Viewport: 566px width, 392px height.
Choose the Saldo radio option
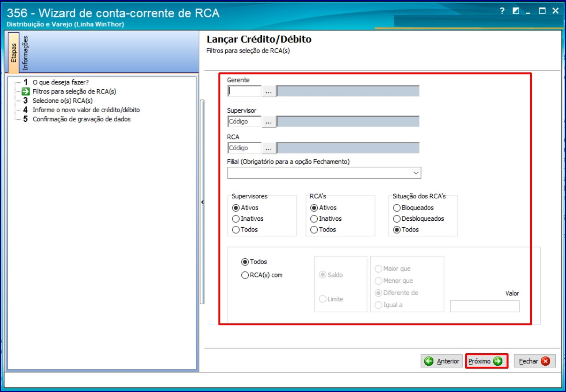323,275
